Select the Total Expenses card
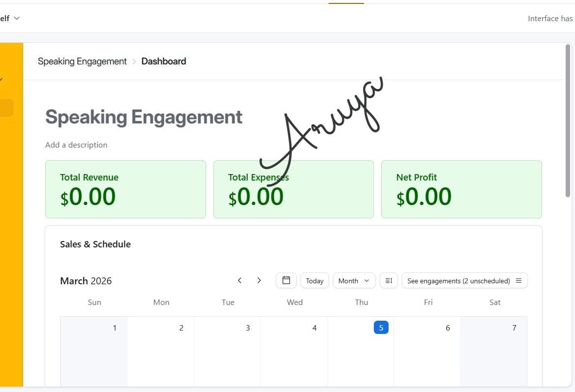The image size is (575, 392). 293,189
